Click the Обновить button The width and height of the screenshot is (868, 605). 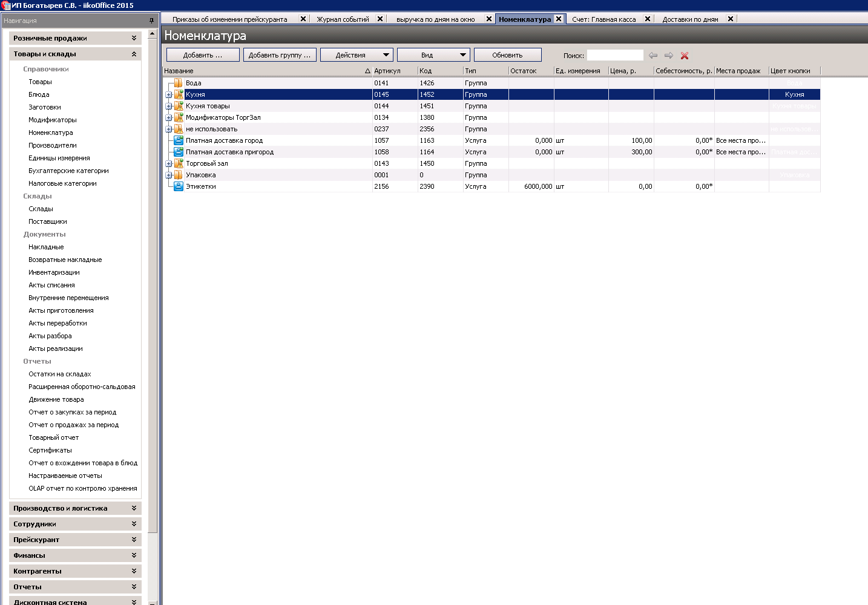pyautogui.click(x=507, y=55)
